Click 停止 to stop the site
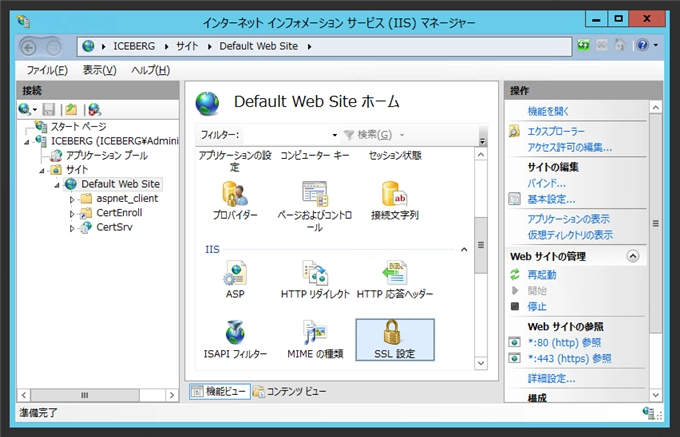Image resolution: width=680 pixels, height=437 pixels. (x=537, y=307)
